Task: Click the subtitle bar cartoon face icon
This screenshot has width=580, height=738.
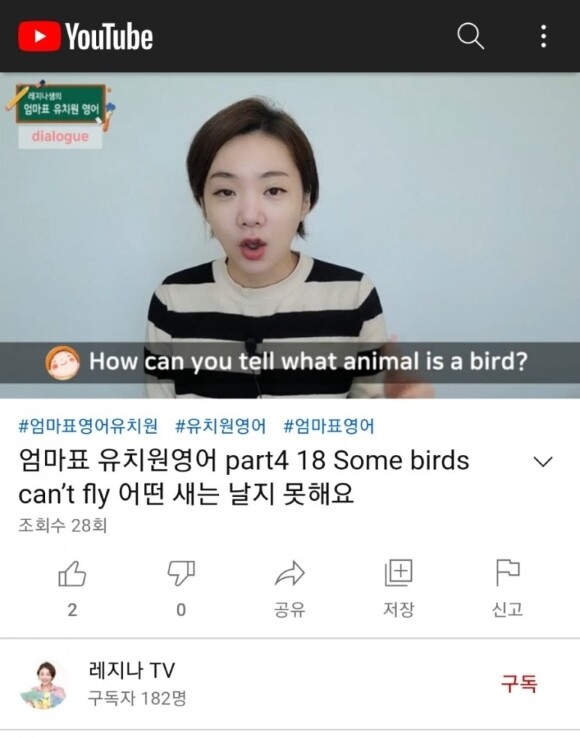Action: coord(62,362)
